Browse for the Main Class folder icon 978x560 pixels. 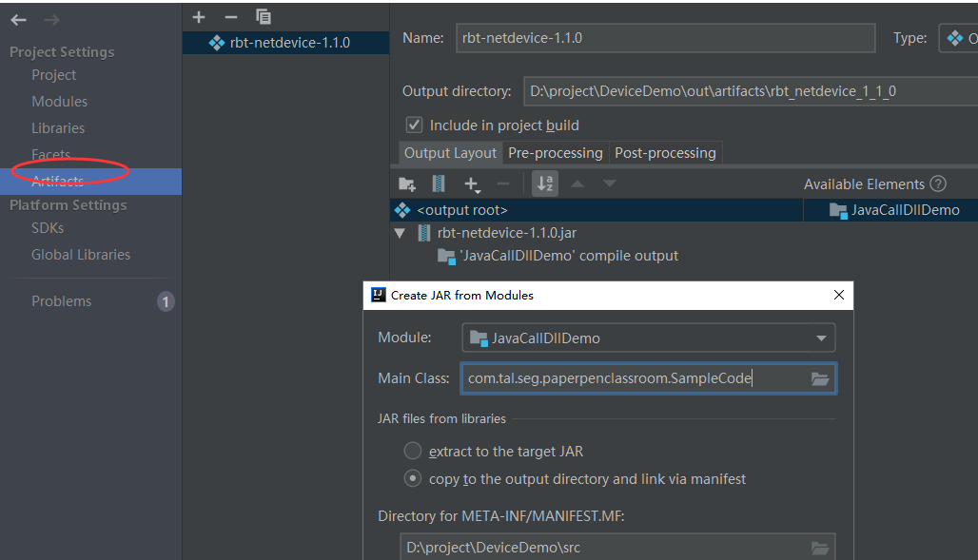819,378
